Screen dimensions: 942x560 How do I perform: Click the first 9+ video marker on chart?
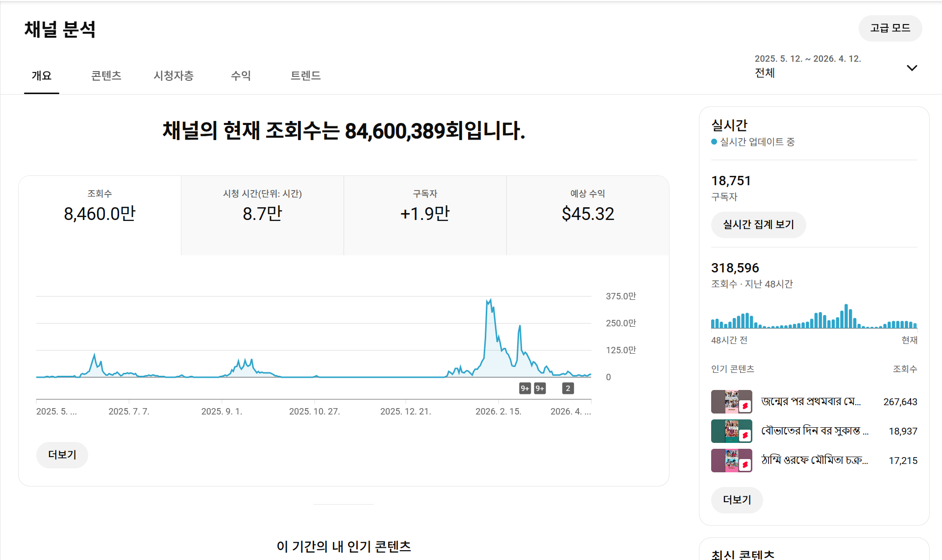[x=525, y=389]
